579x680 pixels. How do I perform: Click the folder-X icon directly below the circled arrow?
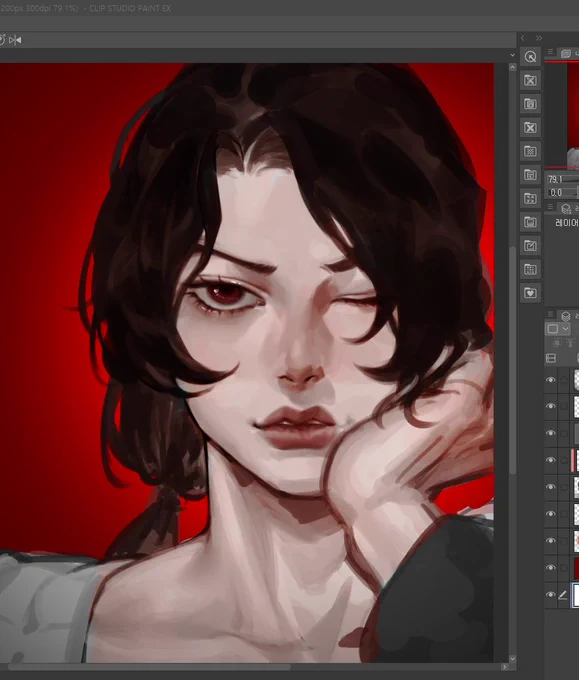click(x=530, y=80)
